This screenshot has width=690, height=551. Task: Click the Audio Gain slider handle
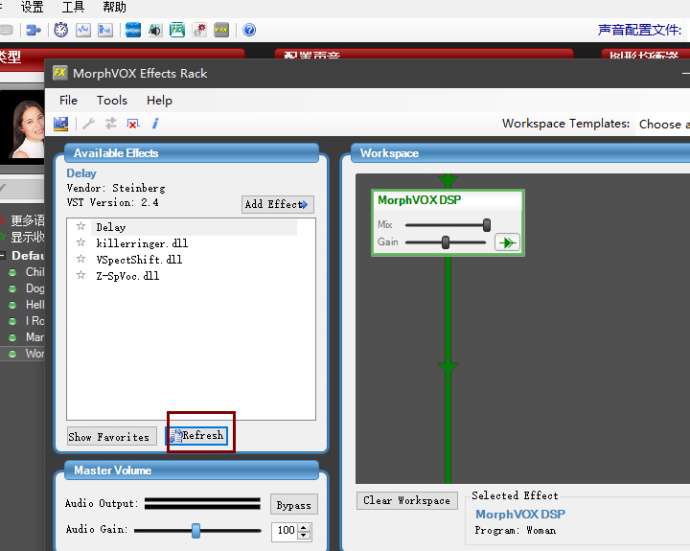[196, 531]
